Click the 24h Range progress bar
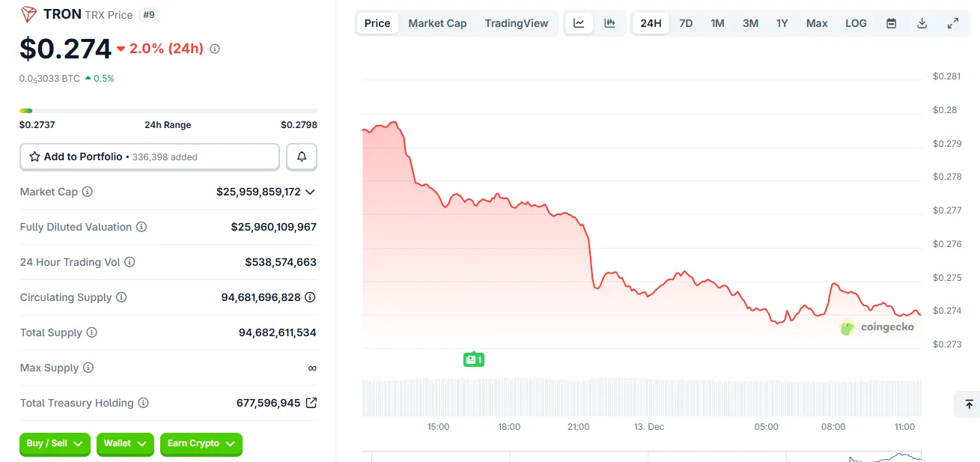 [168, 109]
